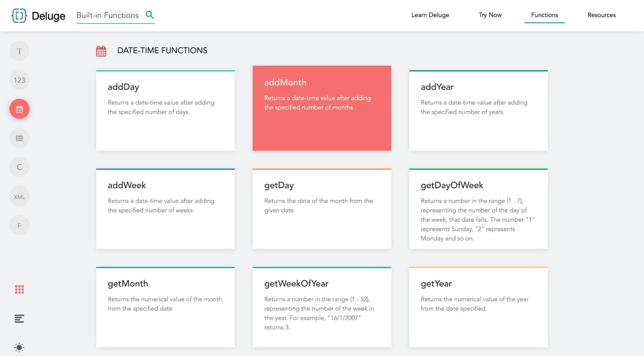The height and width of the screenshot is (356, 644).
Task: Open the addMonth function card
Action: click(322, 108)
